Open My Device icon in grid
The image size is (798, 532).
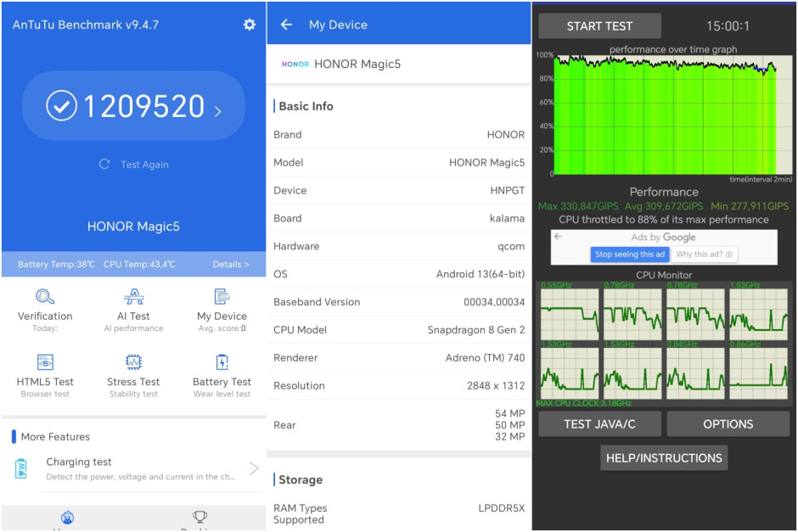tap(222, 297)
